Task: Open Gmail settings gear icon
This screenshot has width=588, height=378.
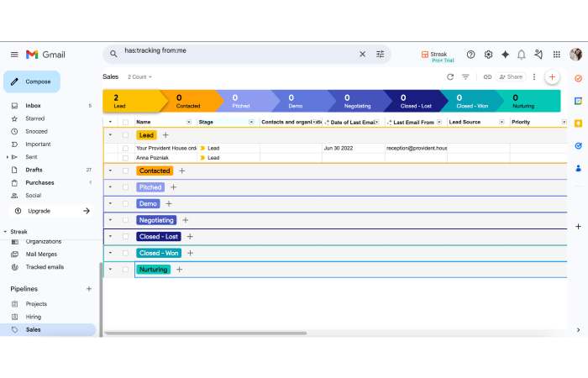Action: click(x=488, y=55)
